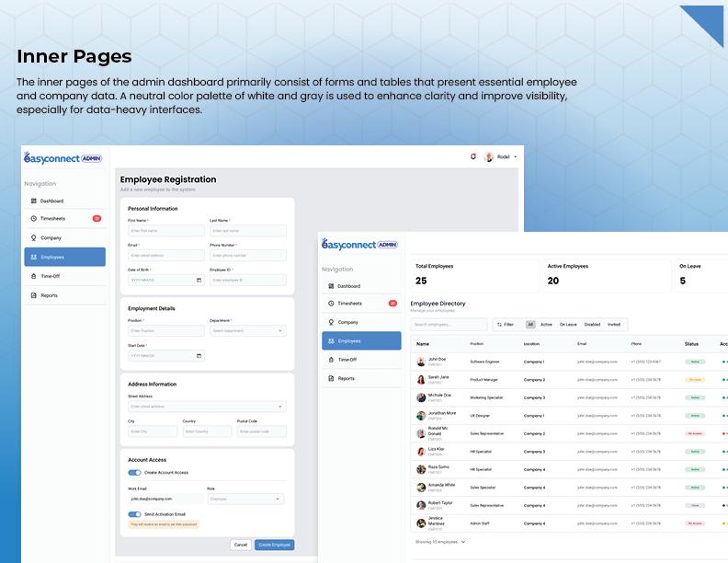Click the Timesheets clock icon in Employee Directory sidebar

click(331, 303)
